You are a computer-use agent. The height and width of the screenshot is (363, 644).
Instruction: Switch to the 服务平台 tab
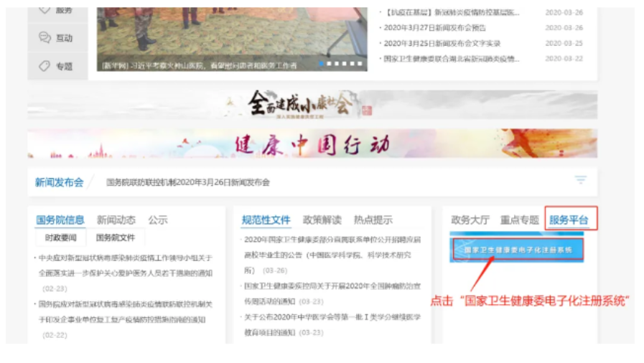[x=569, y=220]
